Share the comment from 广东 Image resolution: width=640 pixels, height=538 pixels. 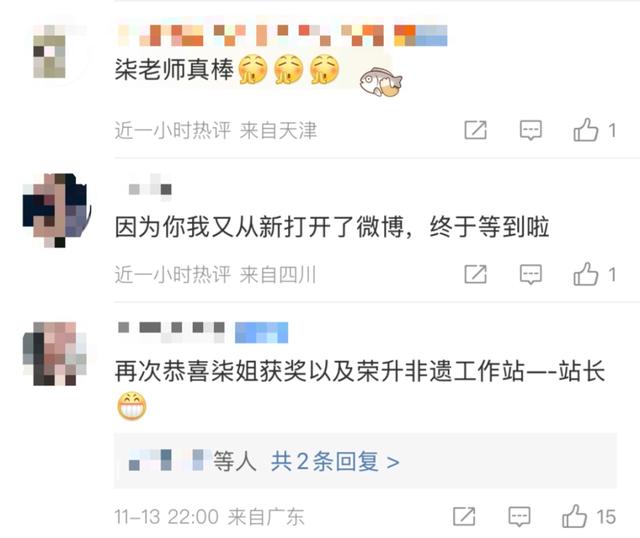[x=464, y=516]
